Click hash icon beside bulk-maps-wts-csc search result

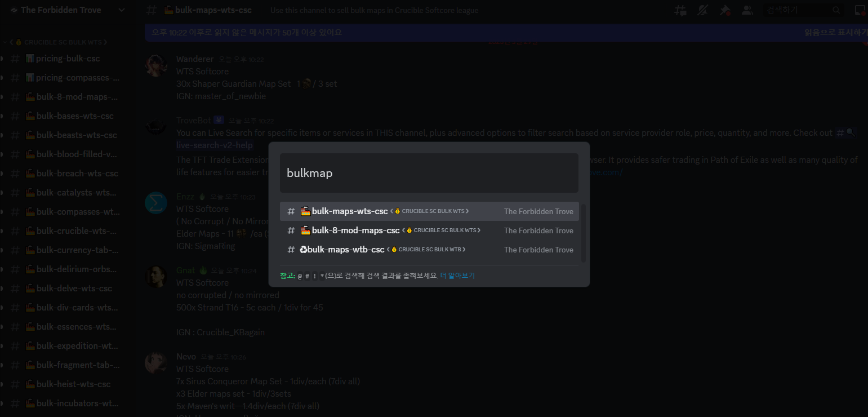tap(291, 211)
